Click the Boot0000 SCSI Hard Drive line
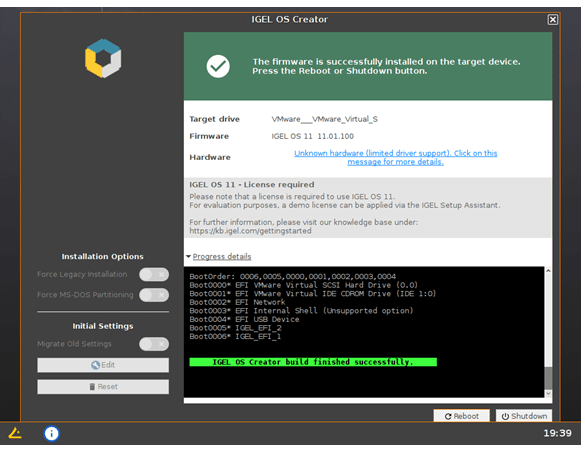 coord(304,285)
